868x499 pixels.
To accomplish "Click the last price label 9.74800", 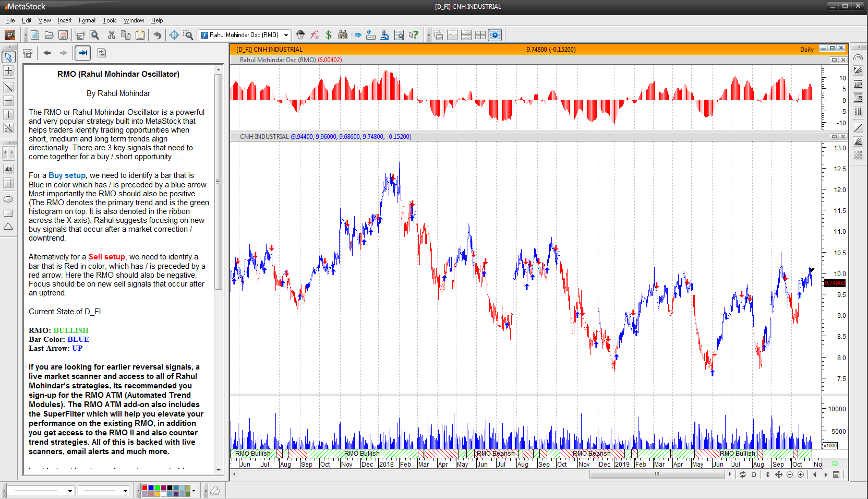I will pos(835,283).
